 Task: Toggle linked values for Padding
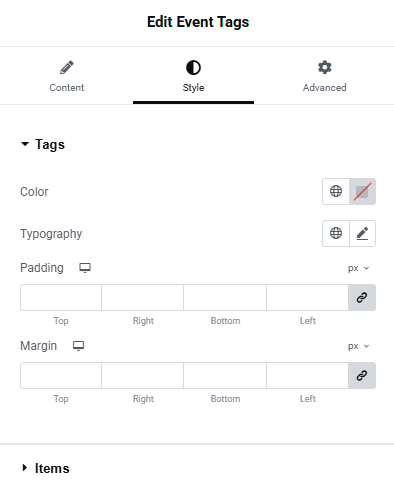362,297
